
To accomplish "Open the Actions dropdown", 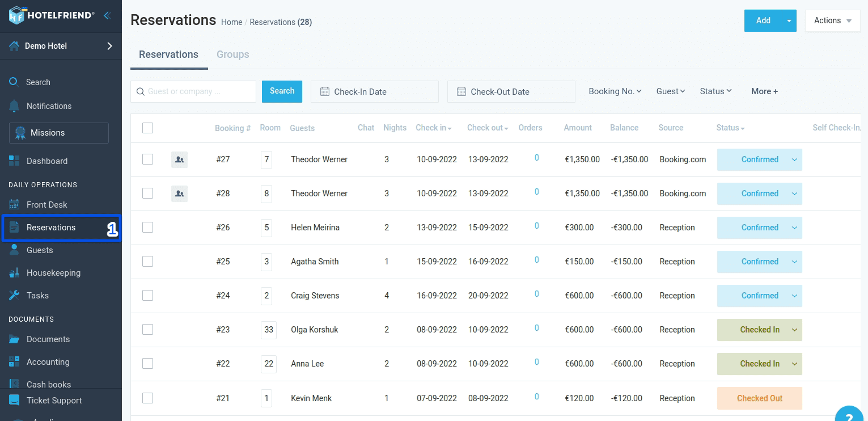I will pos(832,21).
